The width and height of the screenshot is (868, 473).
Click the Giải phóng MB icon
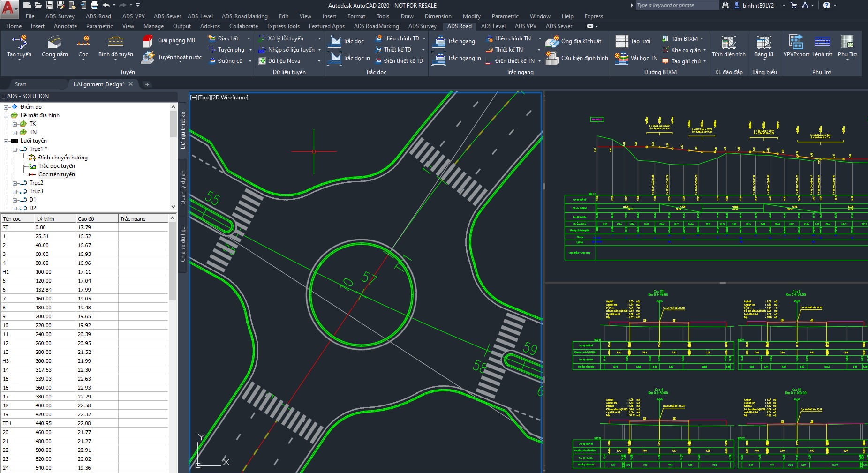point(148,41)
